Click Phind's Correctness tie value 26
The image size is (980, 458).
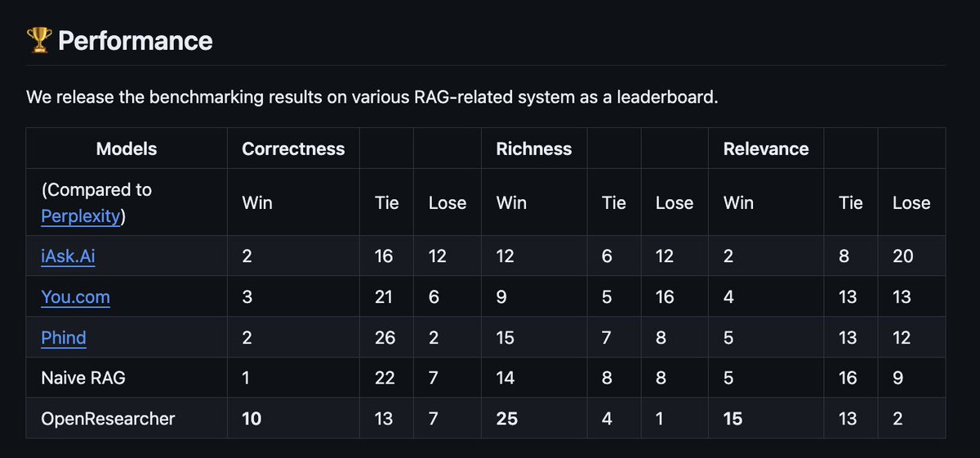pos(385,338)
